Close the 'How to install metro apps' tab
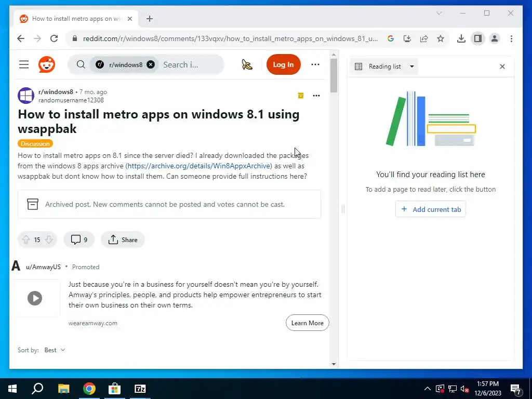532x399 pixels. click(x=129, y=19)
